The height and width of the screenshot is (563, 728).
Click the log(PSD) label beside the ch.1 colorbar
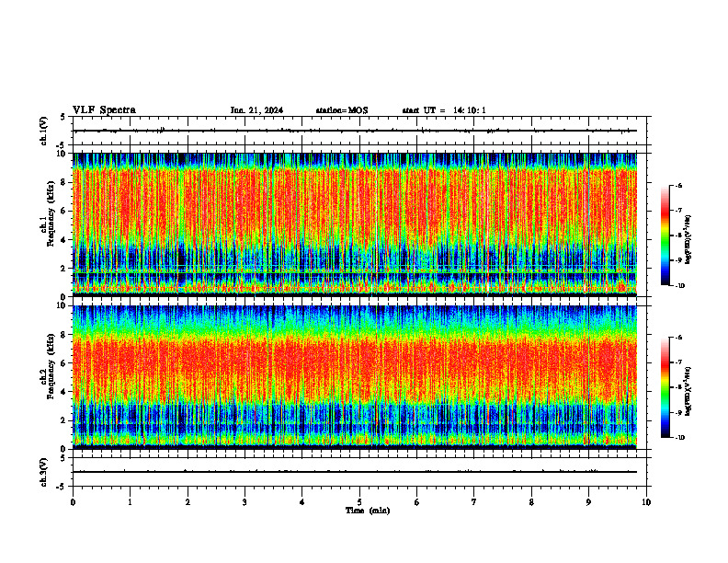click(688, 240)
